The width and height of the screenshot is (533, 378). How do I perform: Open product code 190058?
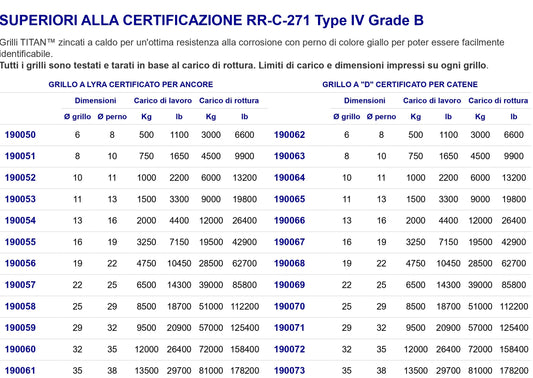click(20, 306)
